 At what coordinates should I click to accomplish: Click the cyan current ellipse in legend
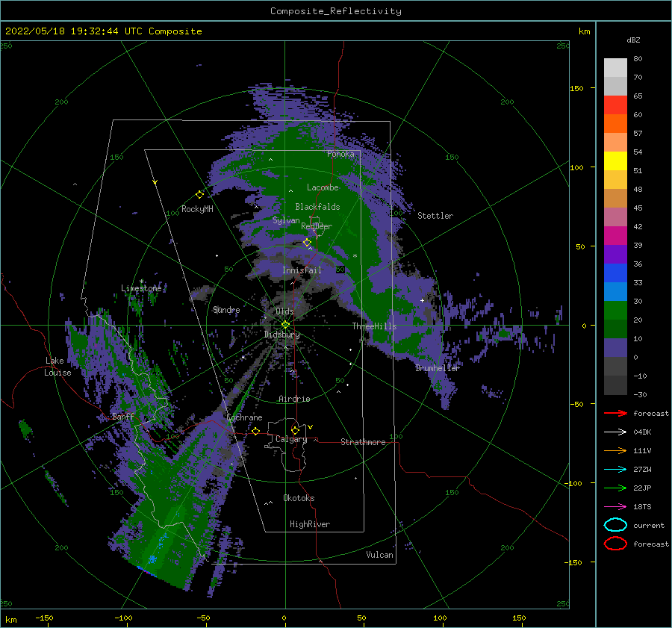(615, 525)
